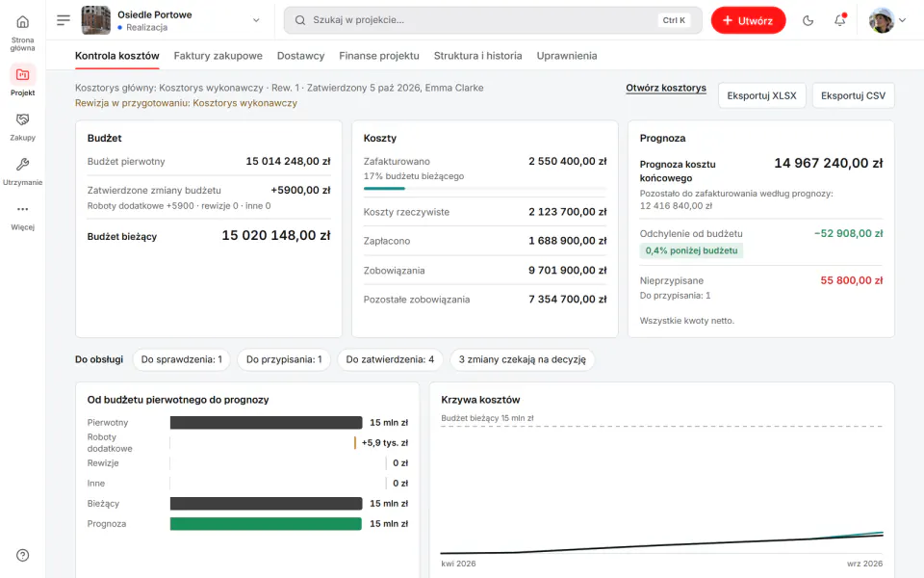Go to the Uprawnienia tab
The image size is (924, 578).
567,56
